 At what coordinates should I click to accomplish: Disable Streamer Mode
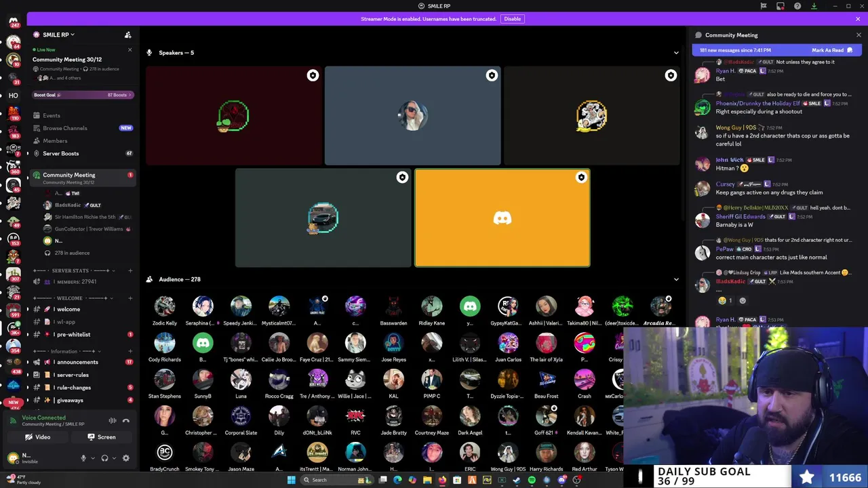click(512, 19)
